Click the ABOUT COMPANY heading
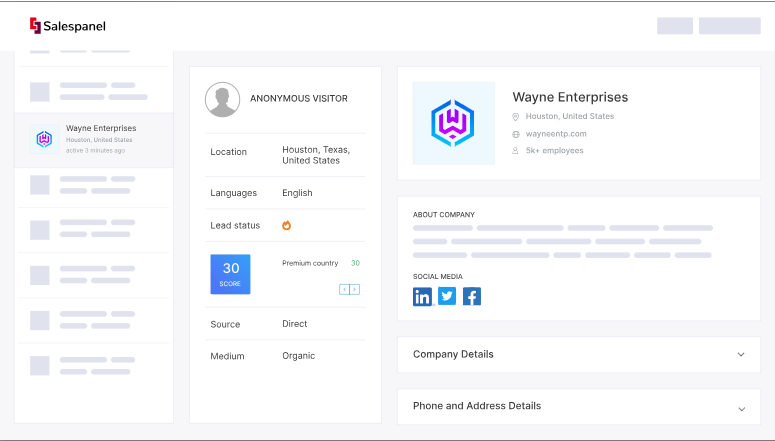The width and height of the screenshot is (775, 441). tap(443, 215)
